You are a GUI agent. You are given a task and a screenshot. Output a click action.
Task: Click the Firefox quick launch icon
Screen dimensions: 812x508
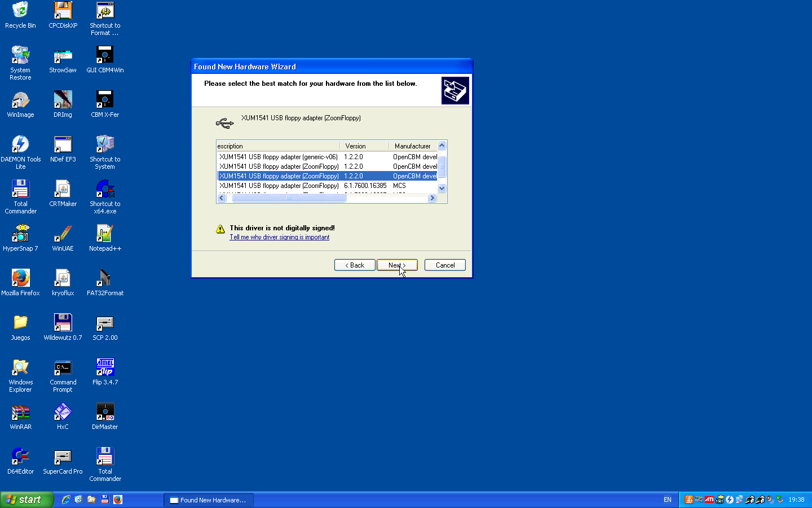[118, 500]
